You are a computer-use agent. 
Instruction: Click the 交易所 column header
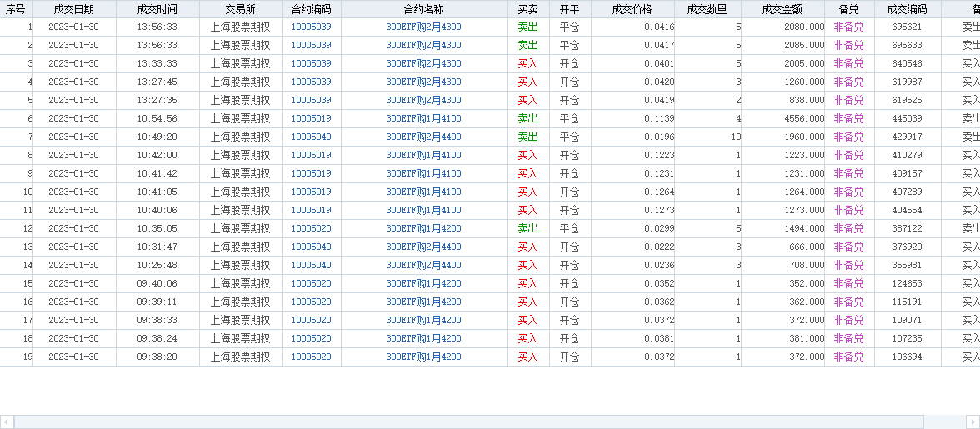click(241, 9)
